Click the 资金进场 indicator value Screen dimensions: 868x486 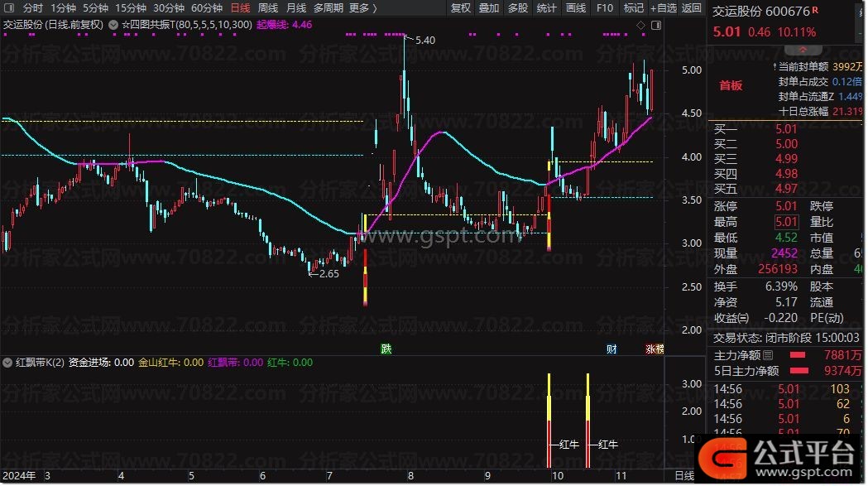coord(101,363)
